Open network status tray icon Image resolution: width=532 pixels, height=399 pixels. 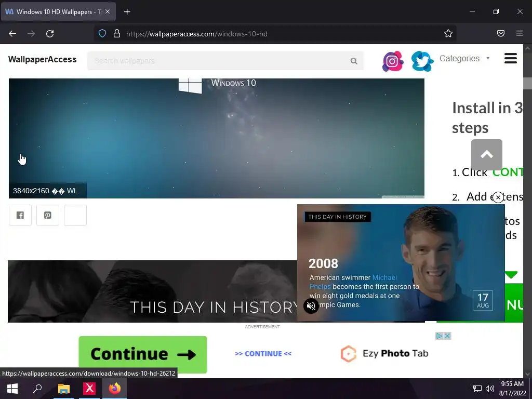click(477, 389)
